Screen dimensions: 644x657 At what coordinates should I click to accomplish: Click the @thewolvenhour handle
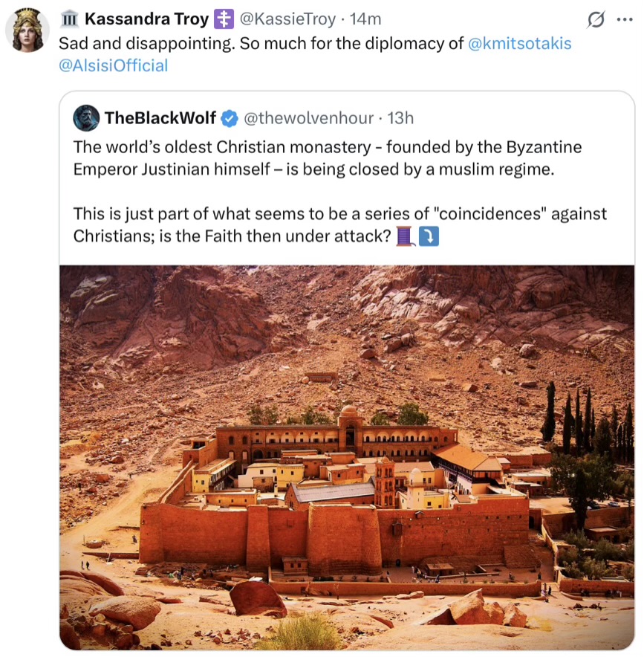pos(308,119)
